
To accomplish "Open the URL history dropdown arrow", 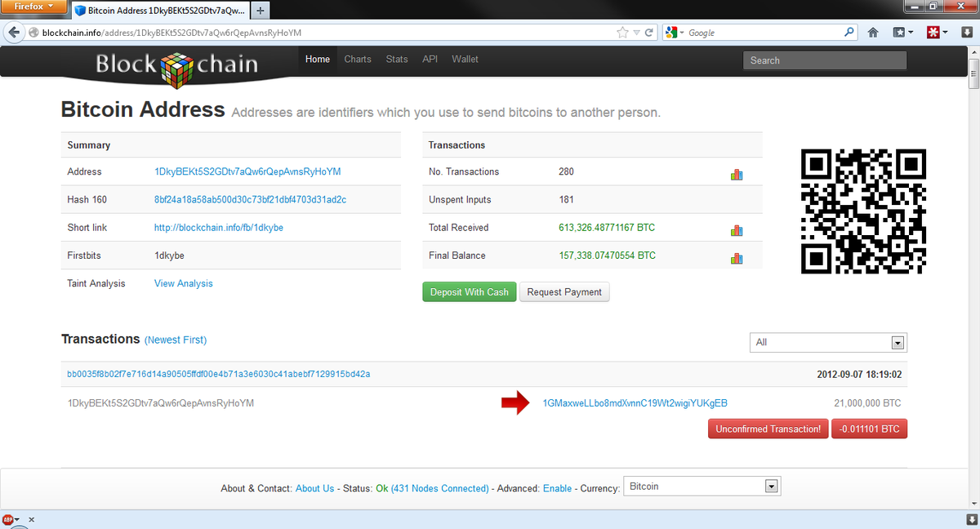I will tap(637, 33).
